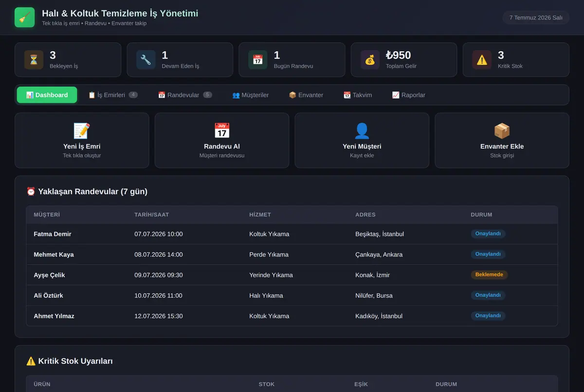Click the ₺950 Toplam Gelir value
The height and width of the screenshot is (392, 584).
point(399,55)
